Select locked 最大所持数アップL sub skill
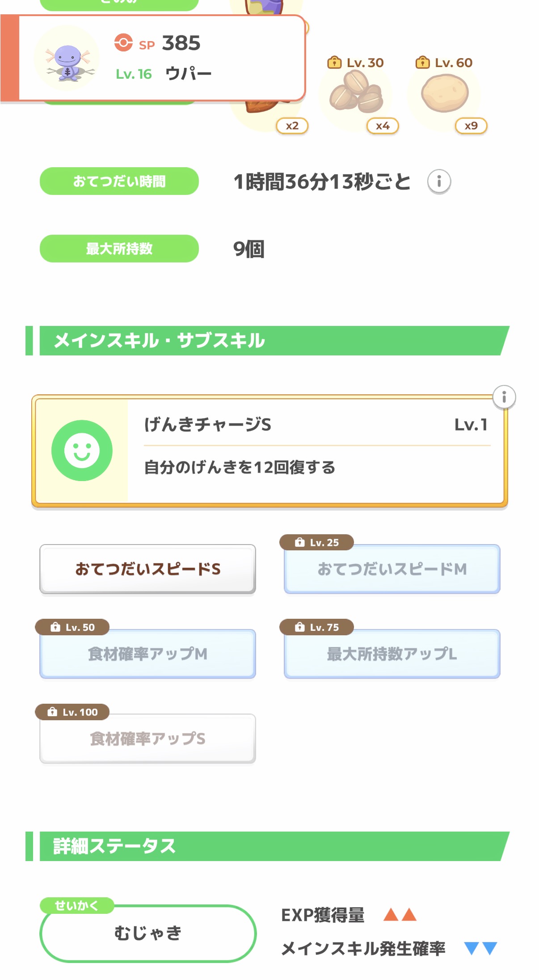This screenshot has height=980, width=539. (x=392, y=654)
